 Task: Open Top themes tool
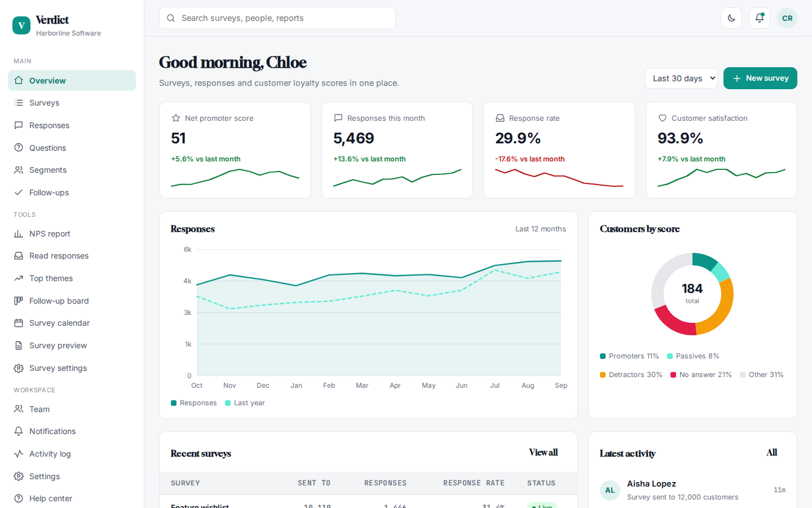pyautogui.click(x=72, y=278)
